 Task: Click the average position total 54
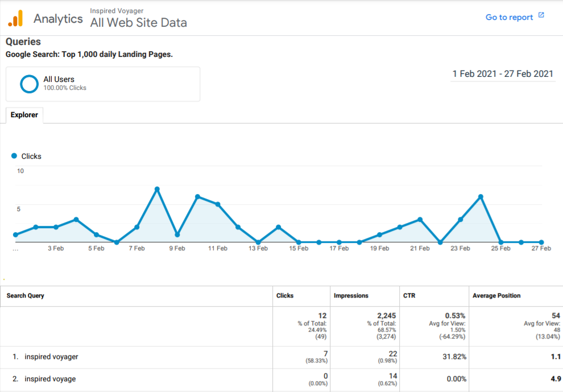pos(556,315)
